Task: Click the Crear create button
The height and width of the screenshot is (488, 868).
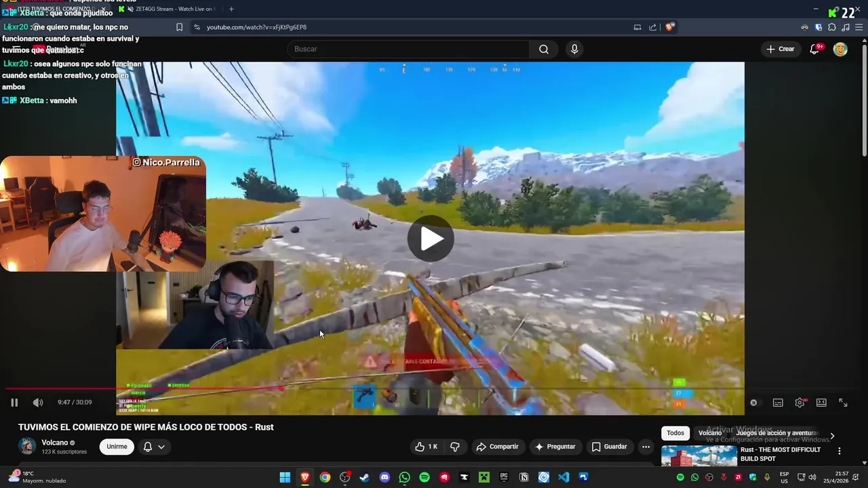Action: [781, 49]
